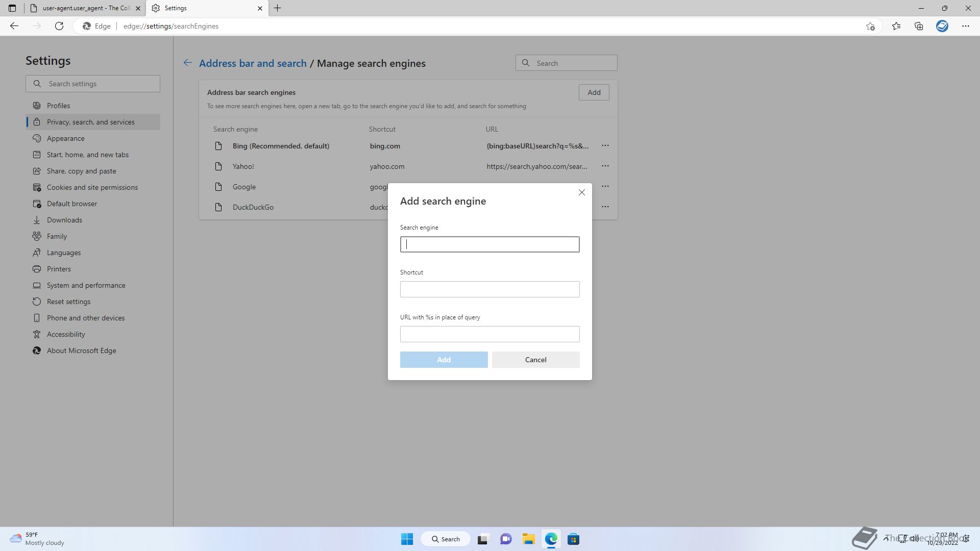Open Share, copy and paste
The image size is (980, 551).
[x=93, y=171]
